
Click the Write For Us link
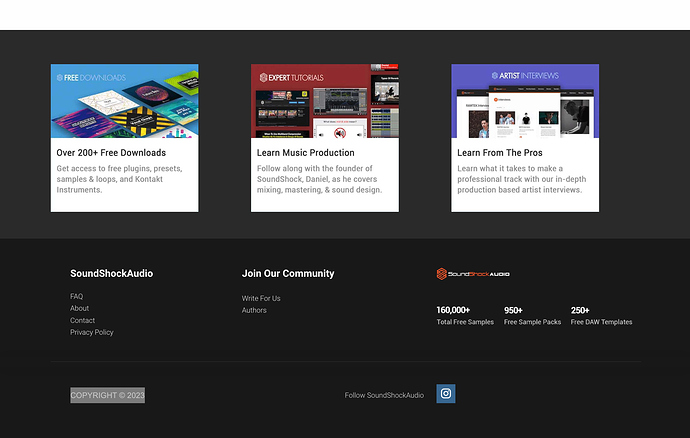point(261,299)
